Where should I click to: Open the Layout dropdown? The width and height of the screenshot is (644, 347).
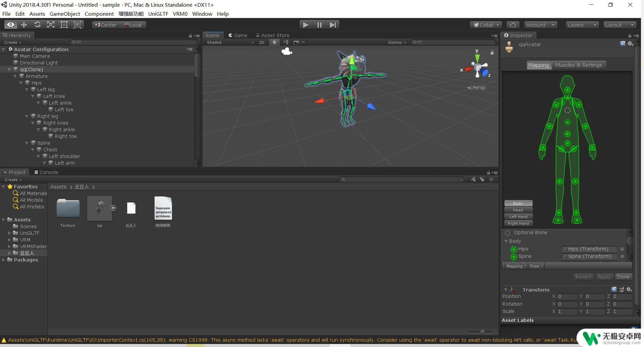point(620,25)
